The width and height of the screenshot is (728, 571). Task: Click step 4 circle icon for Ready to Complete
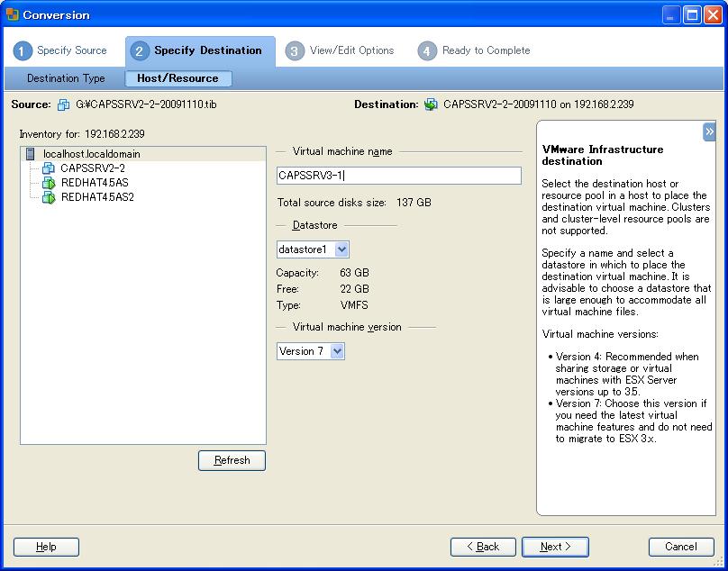pyautogui.click(x=427, y=50)
